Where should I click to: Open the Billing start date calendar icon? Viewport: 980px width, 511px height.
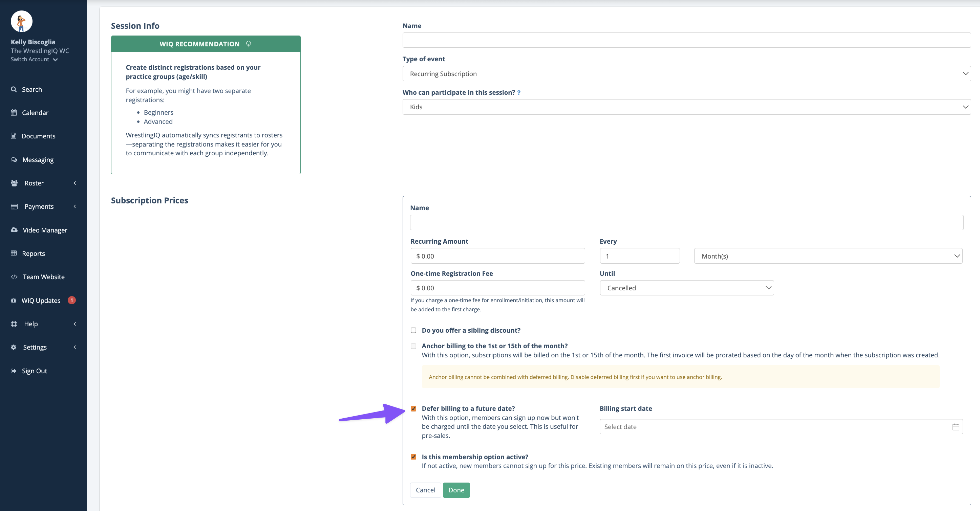coord(955,427)
